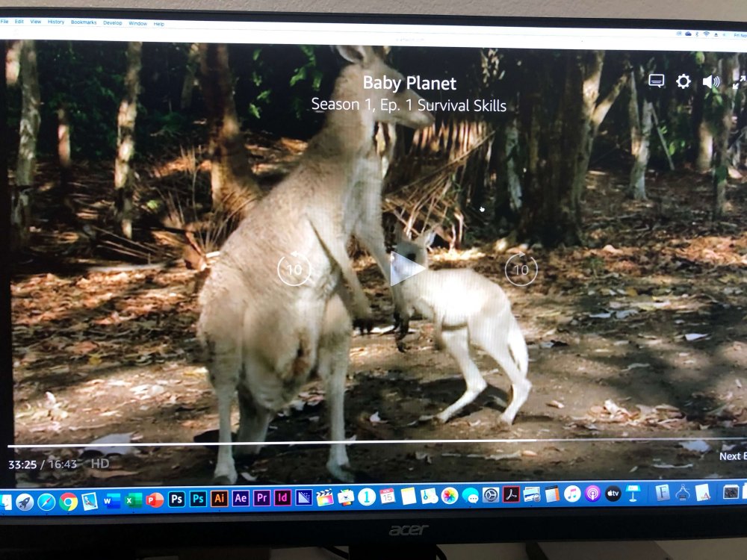Open Adobe Media Encoder in the dock
Image resolution: width=747 pixels, height=560 pixels.
point(303,497)
